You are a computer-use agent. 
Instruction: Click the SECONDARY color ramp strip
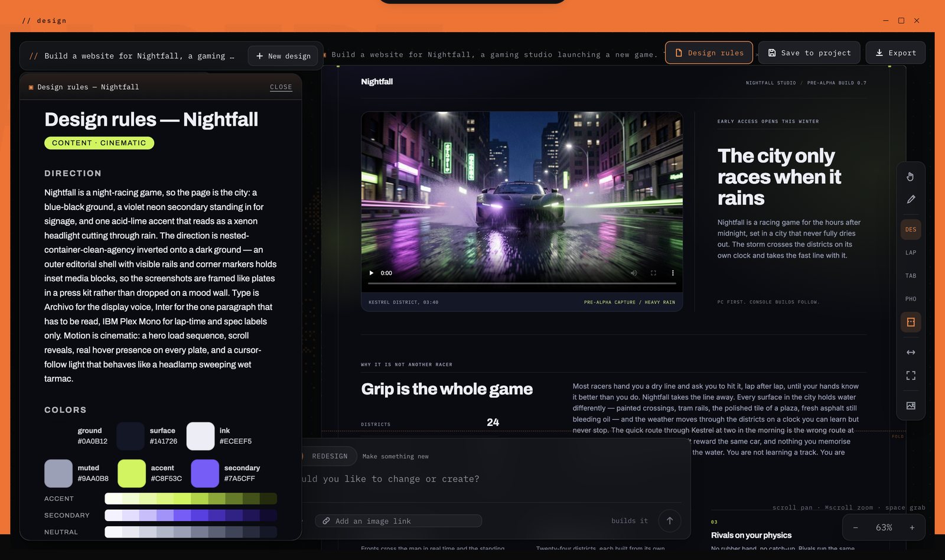click(x=191, y=515)
